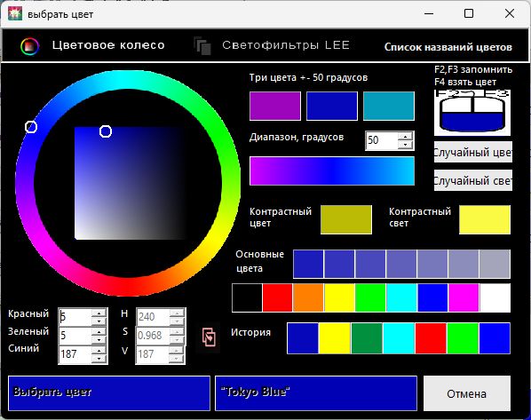Click the Выбрать цвет button
531x420 pixels.
(109, 393)
